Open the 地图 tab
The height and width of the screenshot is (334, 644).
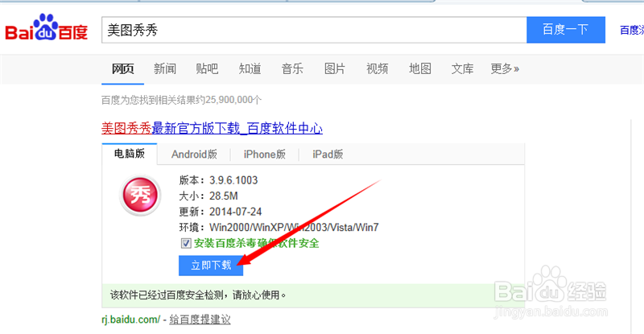point(419,68)
